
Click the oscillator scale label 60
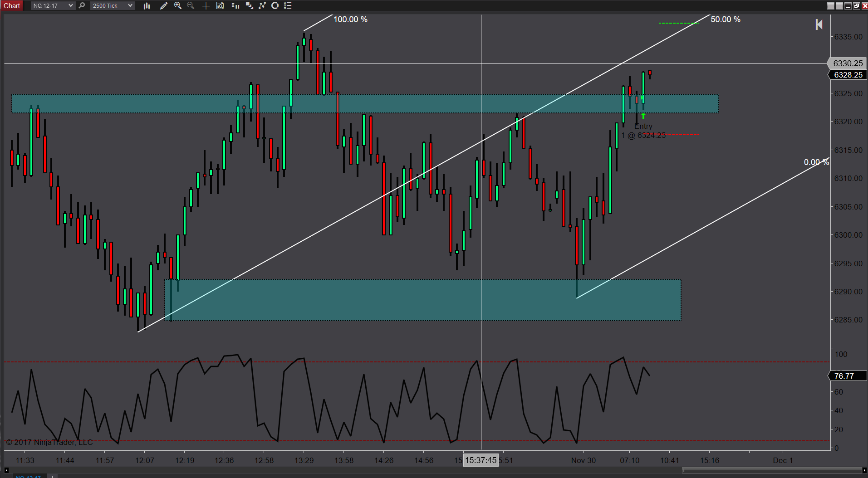coord(839,392)
